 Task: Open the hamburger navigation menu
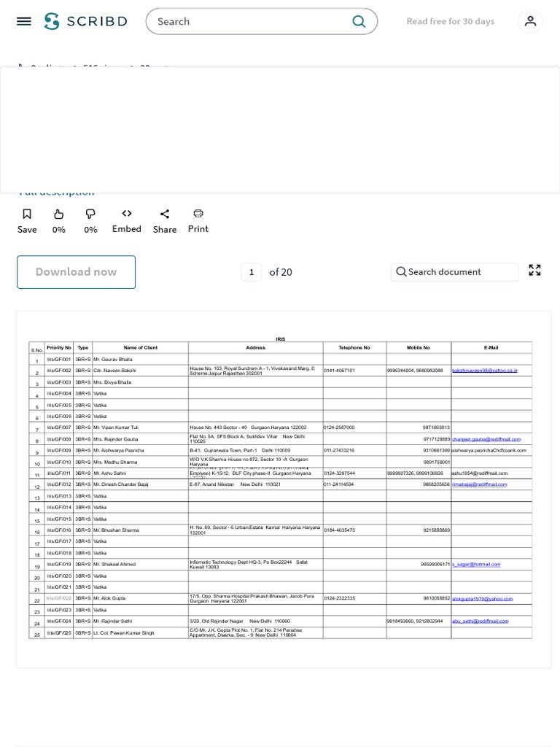(x=24, y=21)
